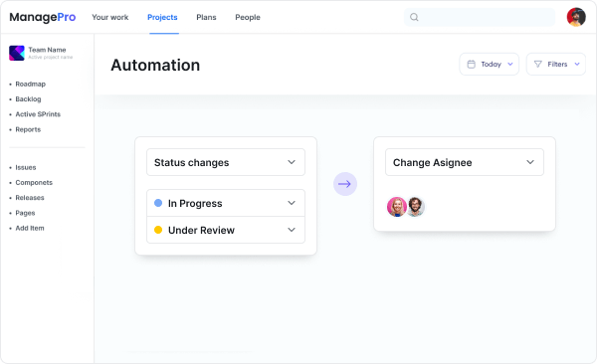The image size is (597, 364).
Task: Expand the Status changes dropdown
Action: pyautogui.click(x=226, y=162)
